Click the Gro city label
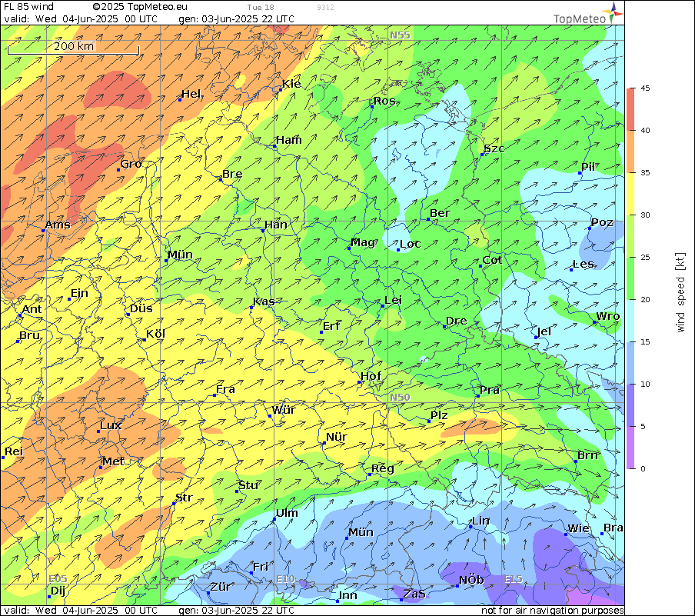The height and width of the screenshot is (616, 695). click(131, 164)
